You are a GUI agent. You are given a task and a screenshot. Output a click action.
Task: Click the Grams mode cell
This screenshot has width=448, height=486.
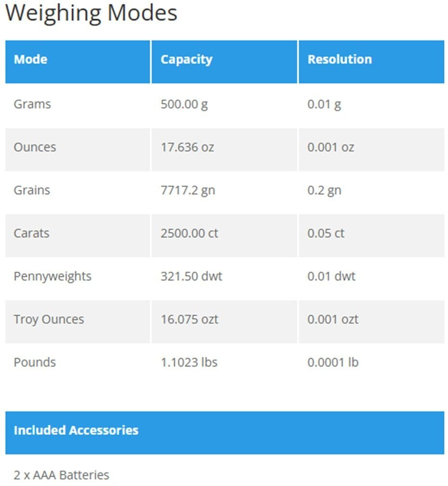32,104
